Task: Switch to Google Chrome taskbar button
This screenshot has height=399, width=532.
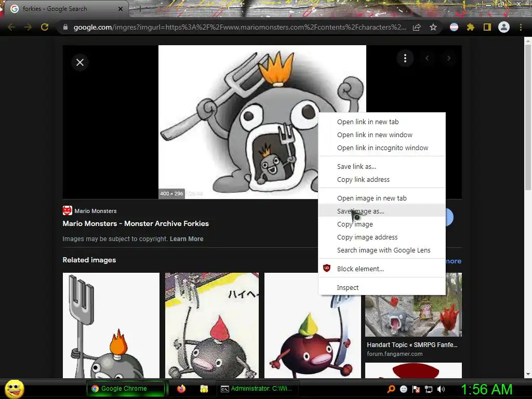Action: tap(126, 389)
